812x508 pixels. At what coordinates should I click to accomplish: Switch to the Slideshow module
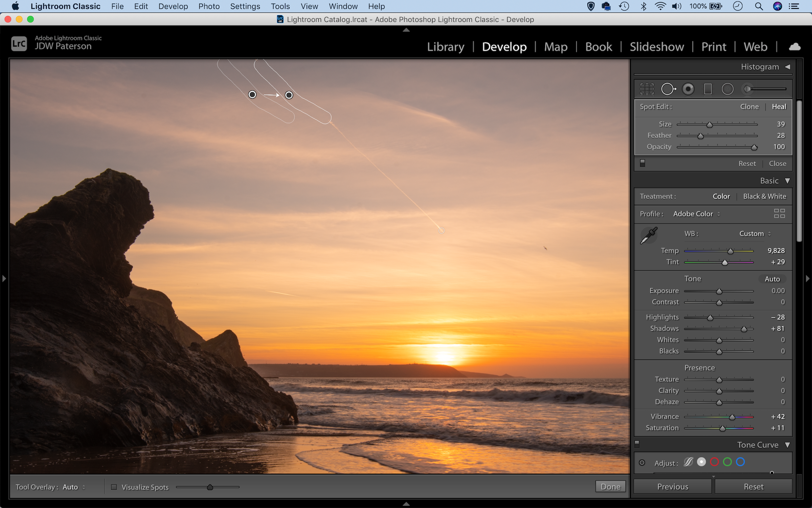click(657, 47)
